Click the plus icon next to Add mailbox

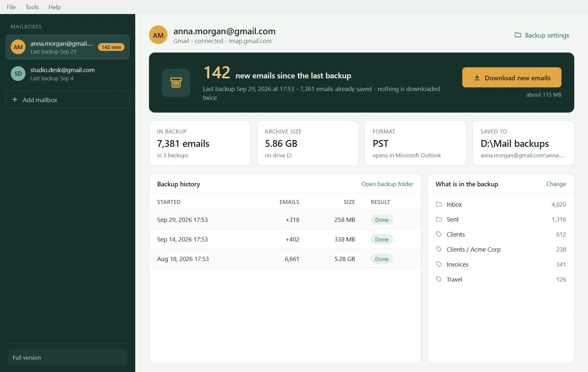(15, 100)
